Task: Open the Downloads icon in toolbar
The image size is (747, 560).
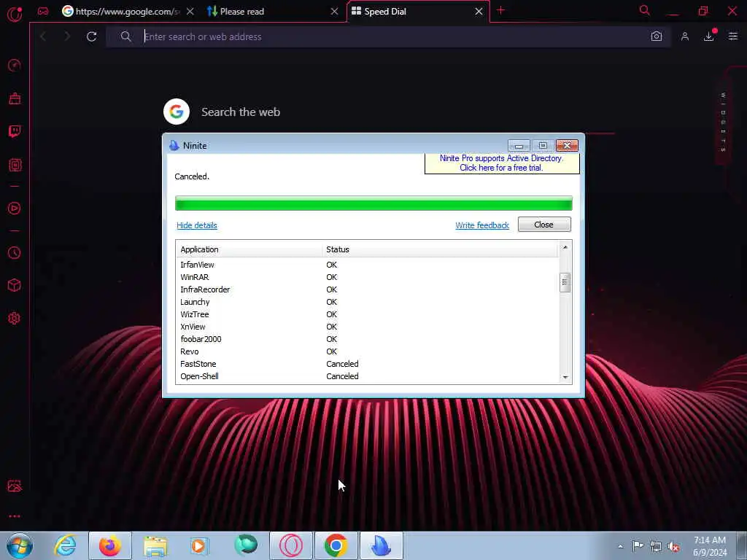Action: (709, 36)
